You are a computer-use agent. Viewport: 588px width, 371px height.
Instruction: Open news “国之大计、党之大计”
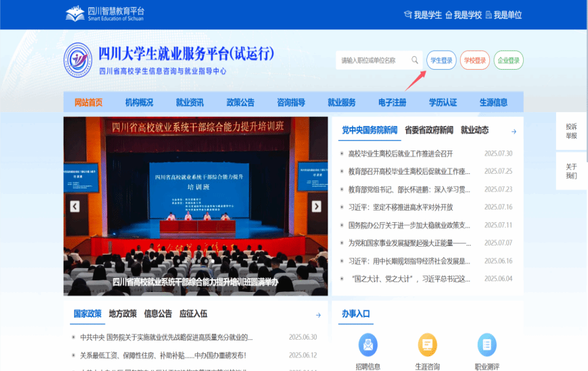(410, 279)
